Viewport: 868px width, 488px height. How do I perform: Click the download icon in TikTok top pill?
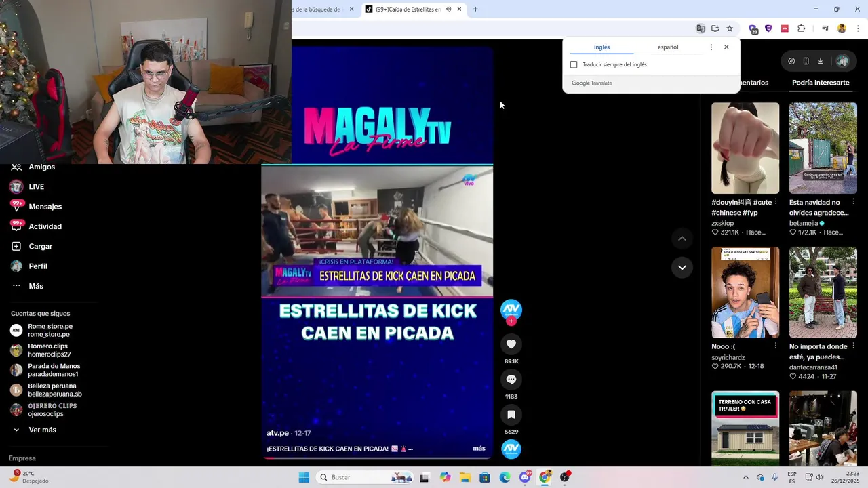[820, 61]
